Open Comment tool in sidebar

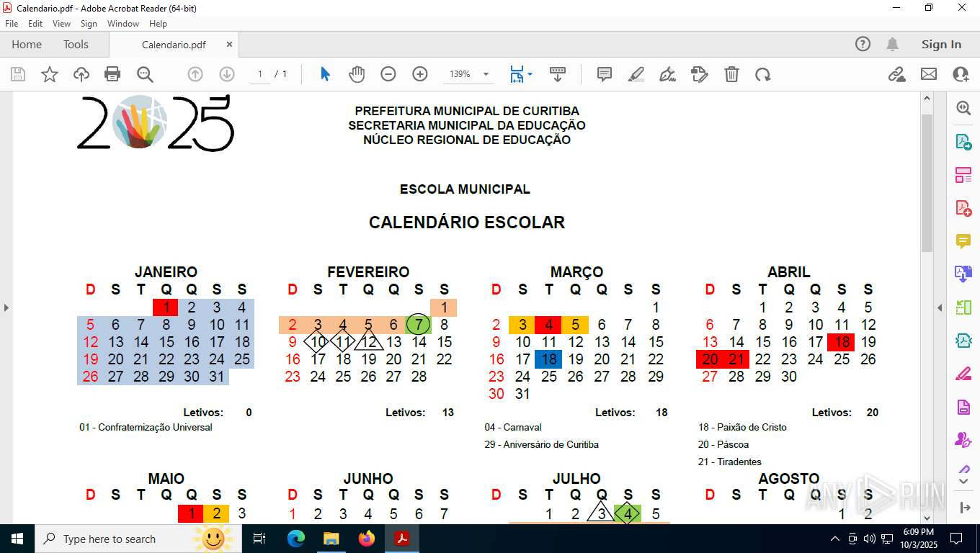pyautogui.click(x=963, y=240)
